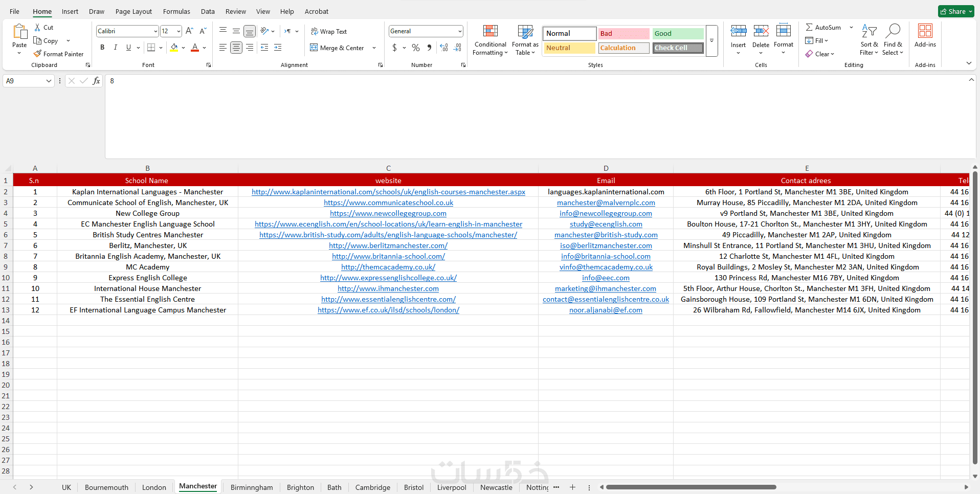The image size is (980, 494).
Task: Open the General number format dropdown
Action: coord(460,31)
